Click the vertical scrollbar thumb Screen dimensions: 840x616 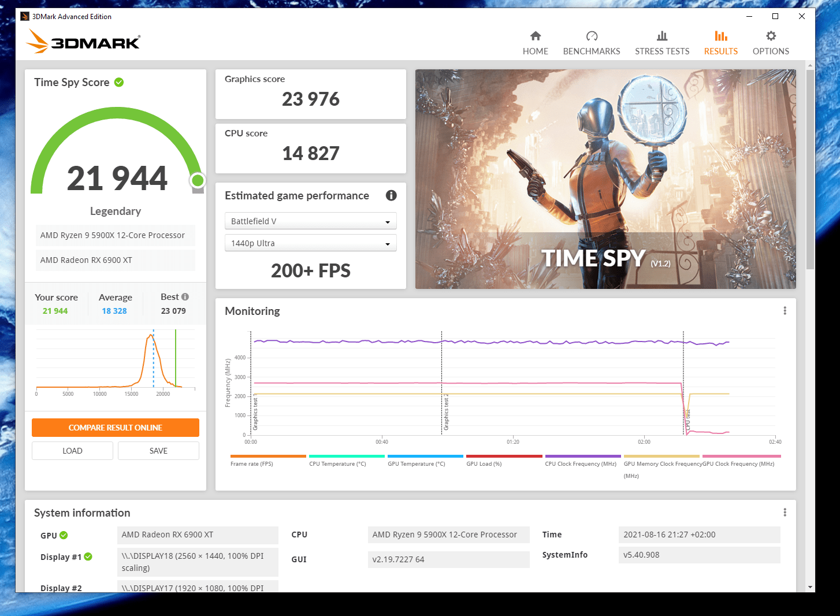[x=810, y=169]
